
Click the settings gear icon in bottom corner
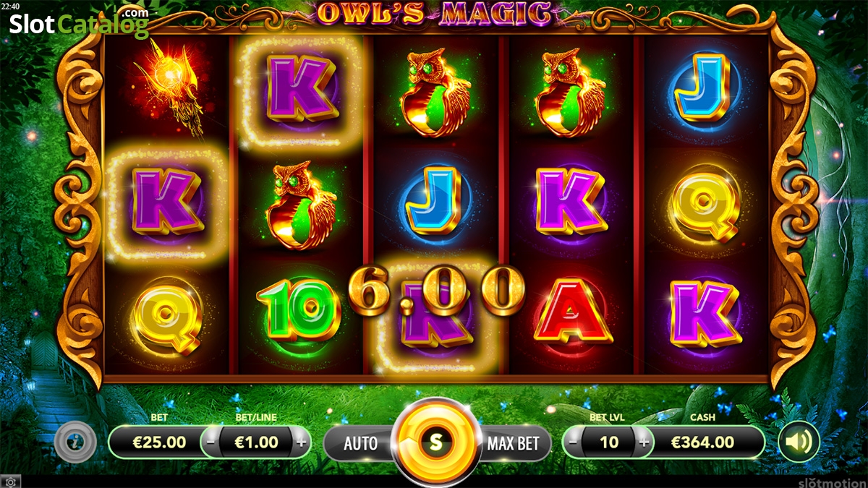(x=9, y=481)
